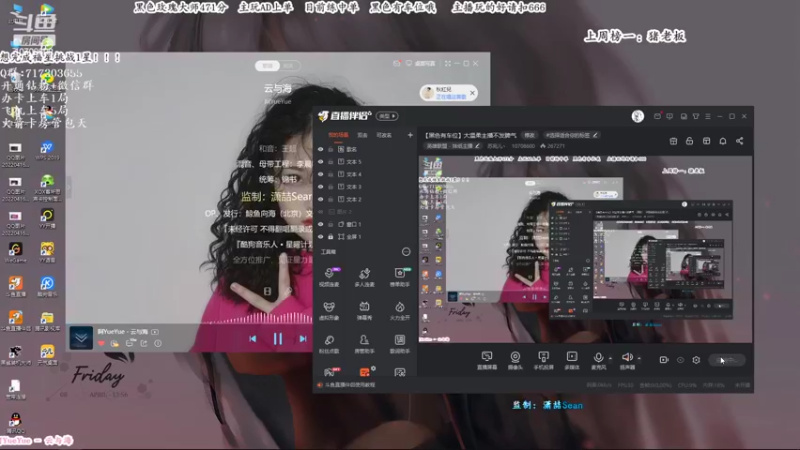
Task: Click the 修改 button beside the stream title
Action: (530, 135)
